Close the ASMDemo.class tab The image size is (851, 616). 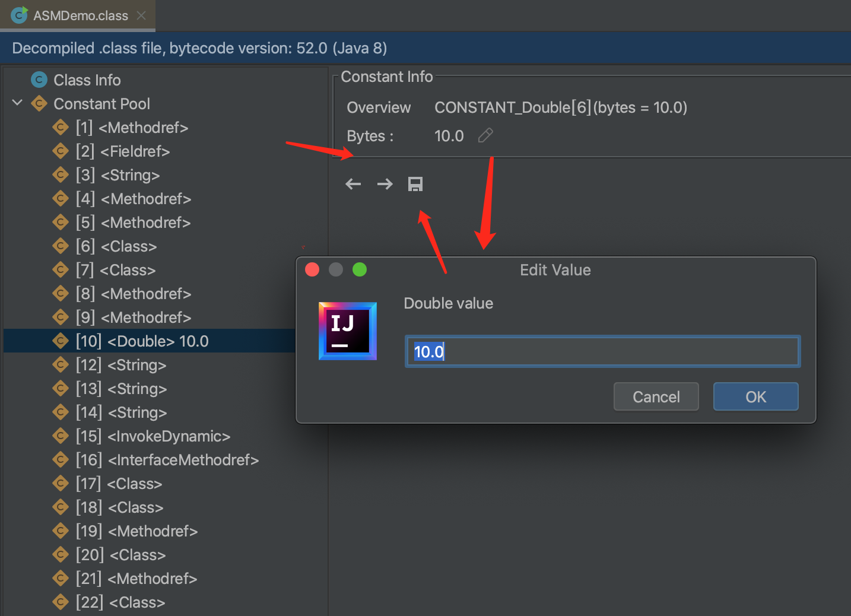coord(141,15)
